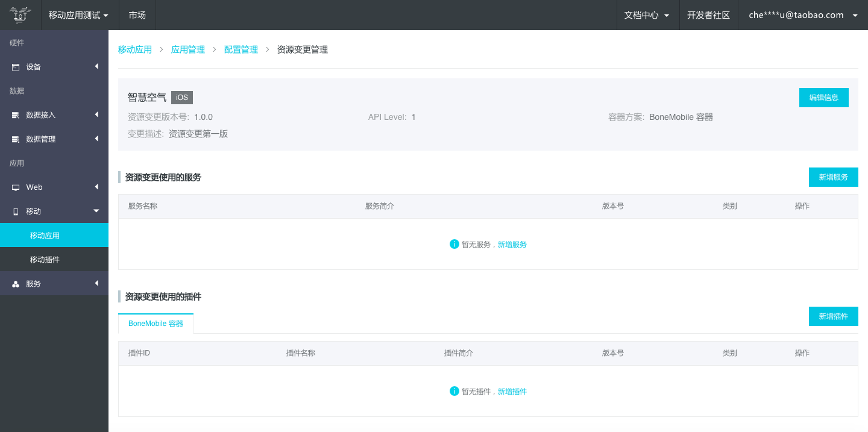Click the 服务 service icon in sidebar
868x432 pixels.
(x=16, y=284)
